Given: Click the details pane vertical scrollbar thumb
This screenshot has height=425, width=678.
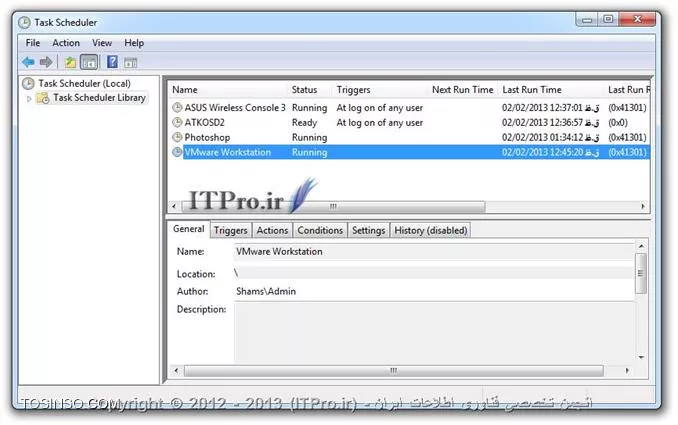Looking at the screenshot, I should [x=641, y=273].
